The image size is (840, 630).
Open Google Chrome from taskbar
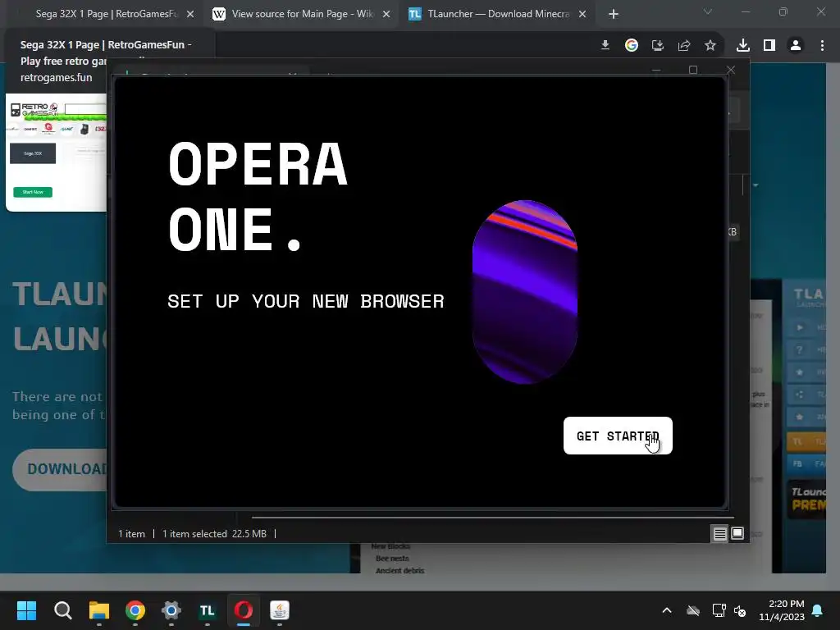(x=135, y=610)
